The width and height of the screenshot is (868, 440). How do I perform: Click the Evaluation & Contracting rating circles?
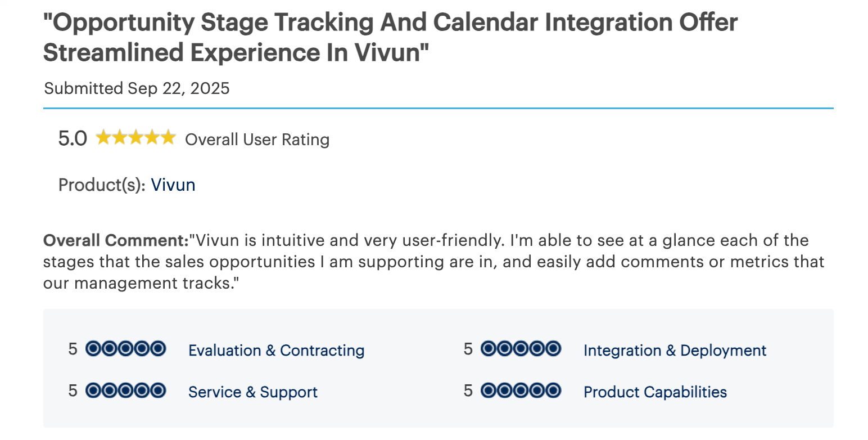pos(126,349)
